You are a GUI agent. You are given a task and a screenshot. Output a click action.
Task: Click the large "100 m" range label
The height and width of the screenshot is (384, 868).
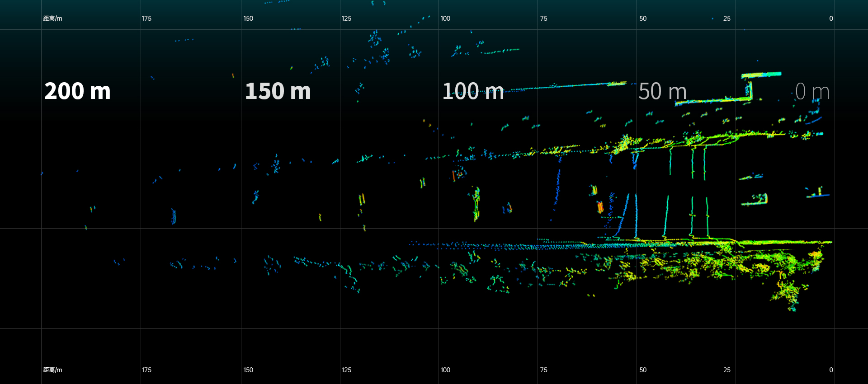[473, 91]
